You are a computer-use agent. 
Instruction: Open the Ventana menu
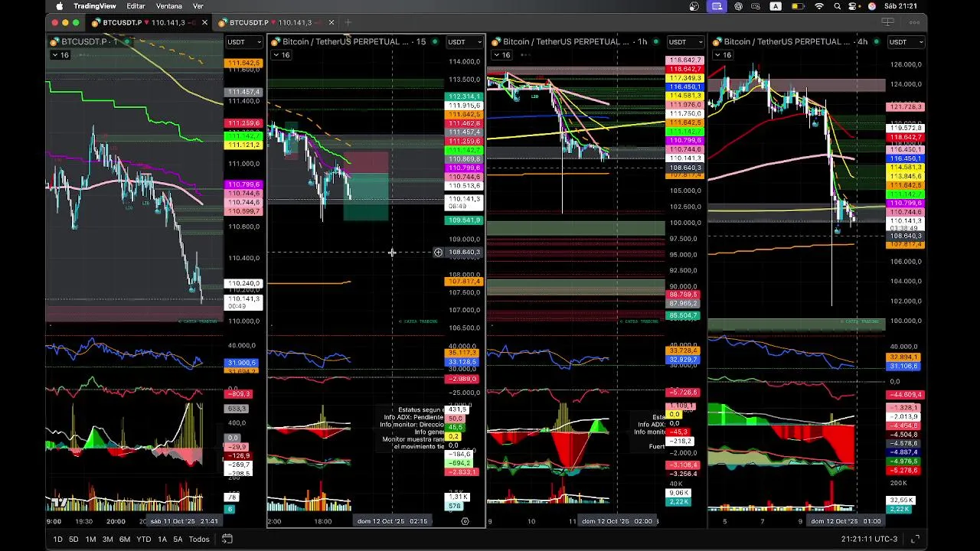coord(169,6)
